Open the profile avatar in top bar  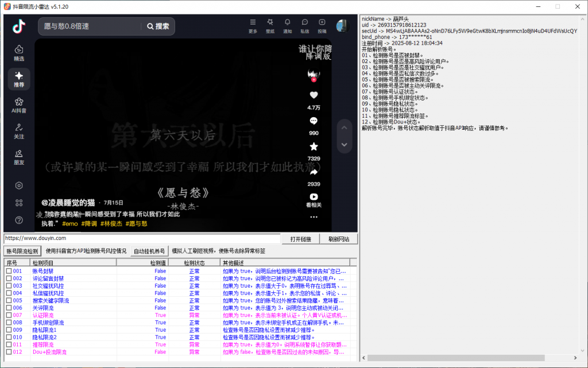(x=342, y=26)
